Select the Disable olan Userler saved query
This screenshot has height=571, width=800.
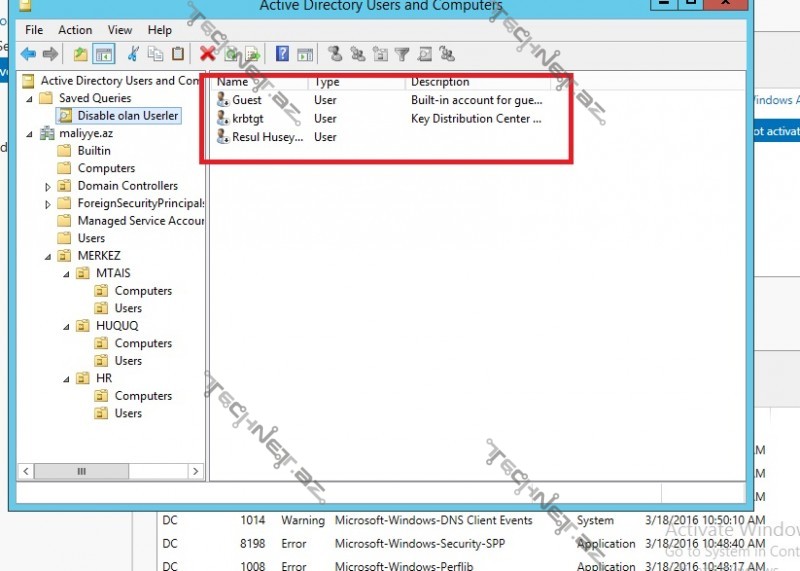(128, 116)
